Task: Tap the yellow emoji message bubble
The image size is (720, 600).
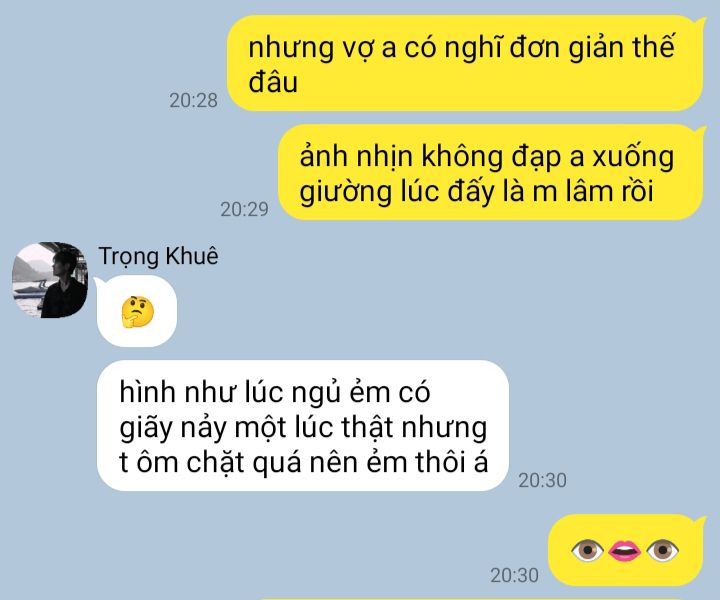Action: [626, 550]
